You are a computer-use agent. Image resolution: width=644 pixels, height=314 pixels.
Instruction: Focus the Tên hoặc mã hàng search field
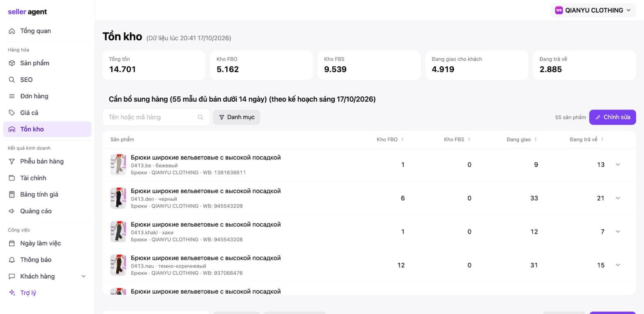pos(156,117)
